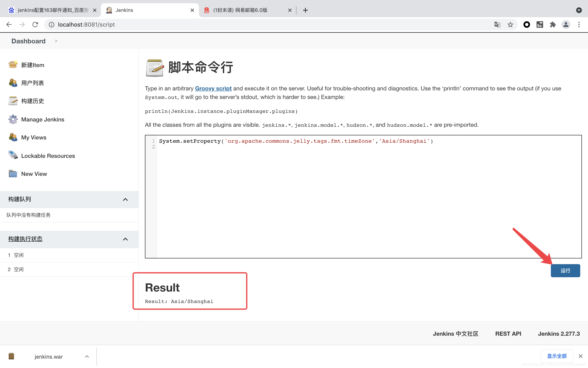This screenshot has height=368, width=588.
Task: Open Jenkins 中文社区 footer link
Action: (455, 334)
